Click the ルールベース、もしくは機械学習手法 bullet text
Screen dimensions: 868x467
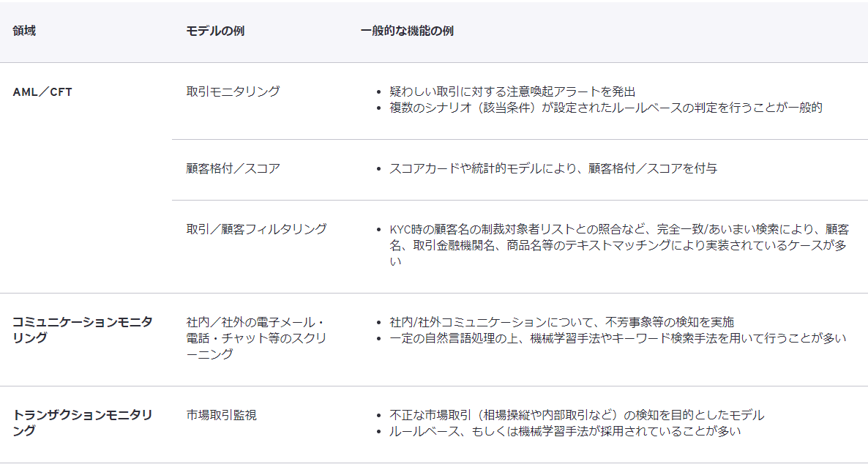coord(565,431)
